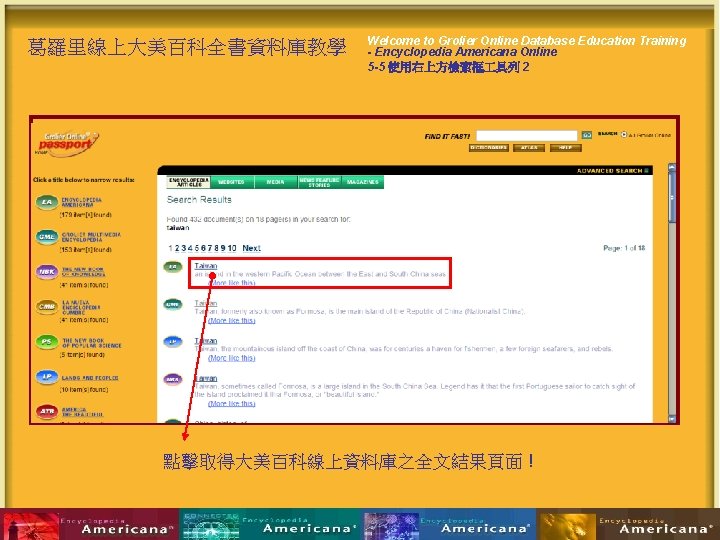Focus the Find It Fast search field
Viewport: 720px width, 540px height.
pyautogui.click(x=526, y=135)
